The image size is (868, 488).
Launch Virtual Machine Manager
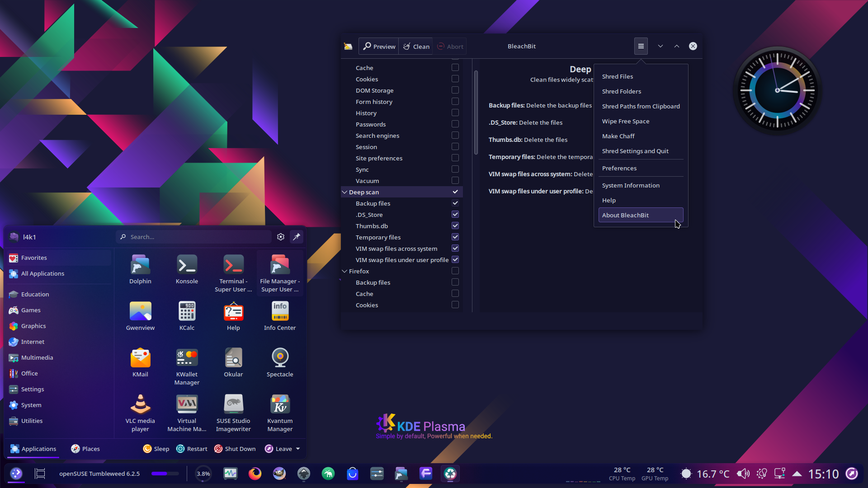(187, 413)
